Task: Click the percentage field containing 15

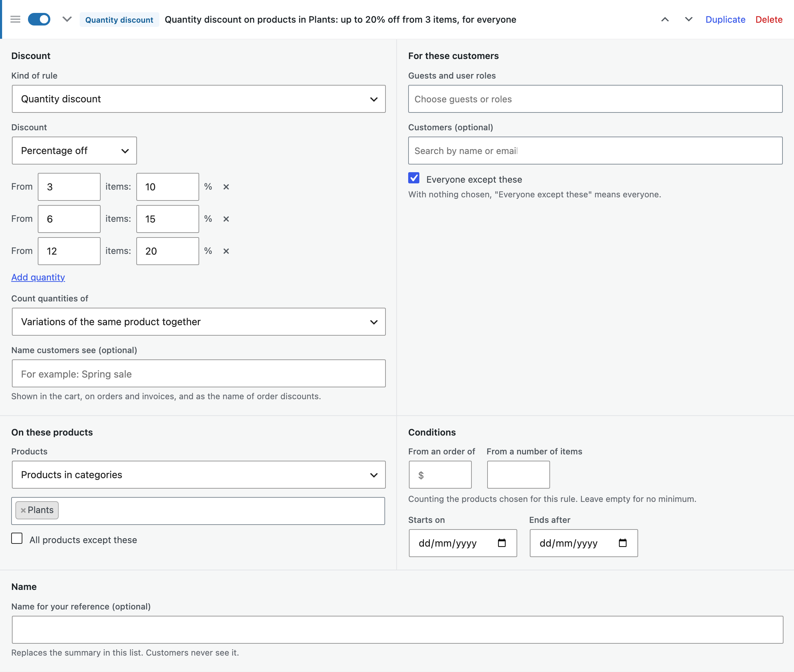Action: coord(168,219)
